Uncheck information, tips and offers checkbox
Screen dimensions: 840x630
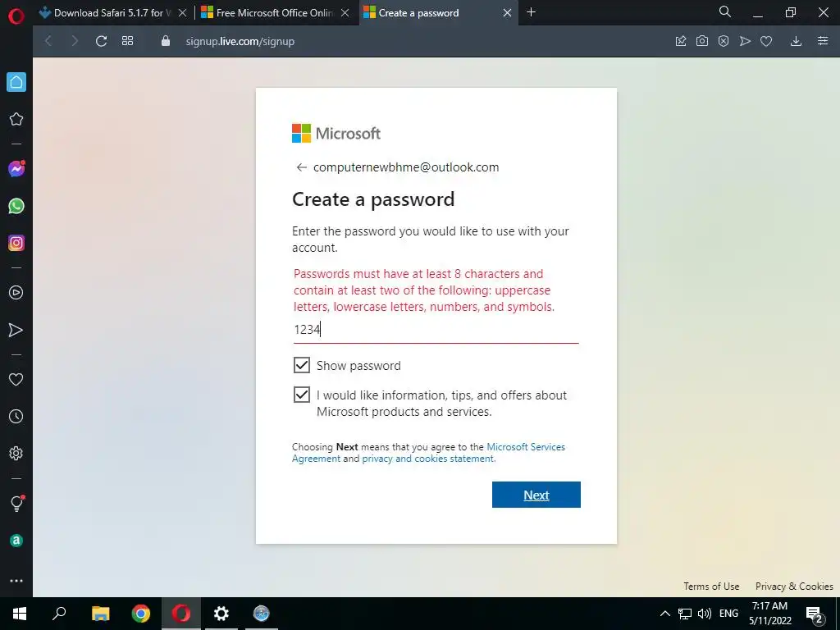(302, 395)
